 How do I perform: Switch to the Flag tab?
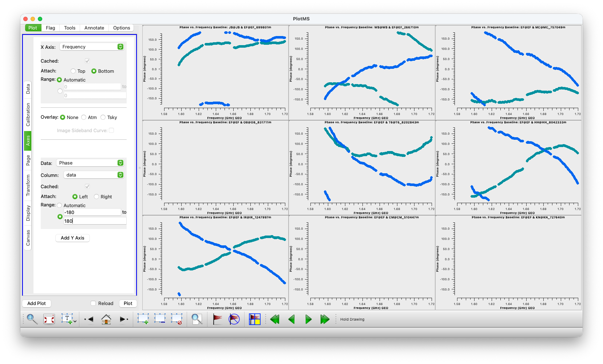[x=50, y=28]
